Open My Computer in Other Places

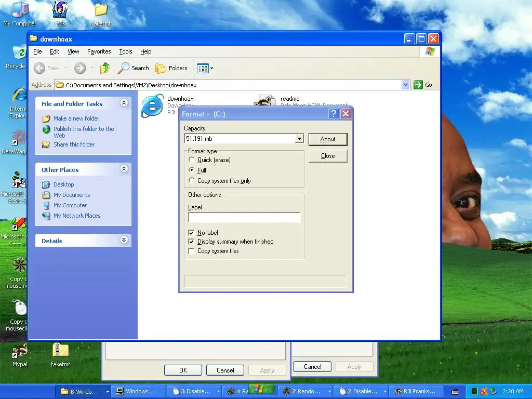click(70, 206)
